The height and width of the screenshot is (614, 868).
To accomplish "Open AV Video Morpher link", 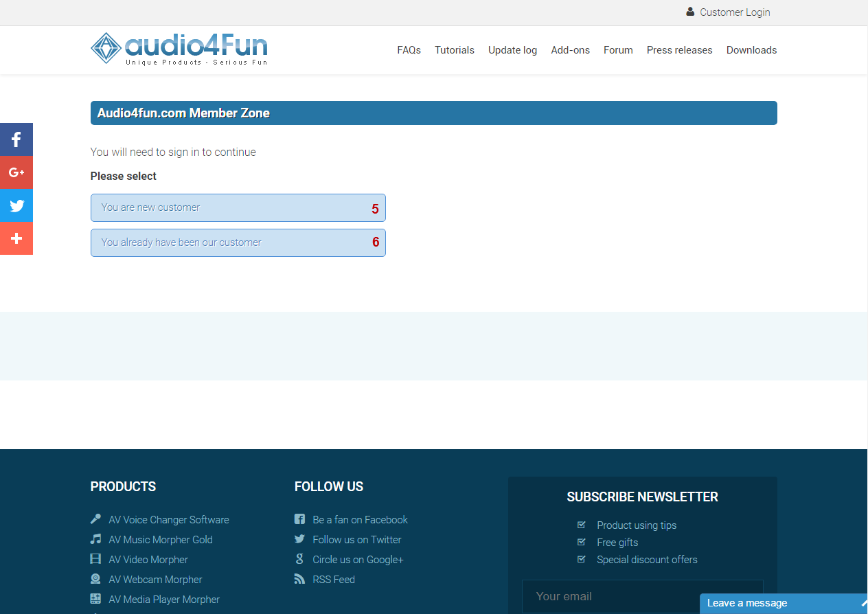I will [x=148, y=560].
